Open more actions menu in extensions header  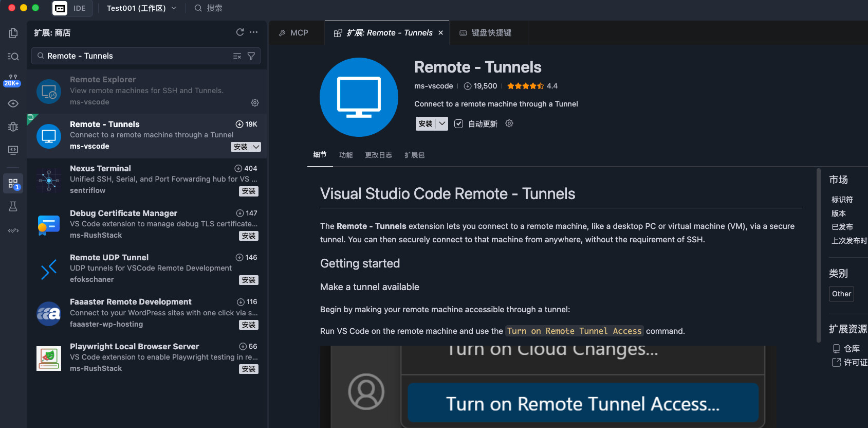(254, 32)
